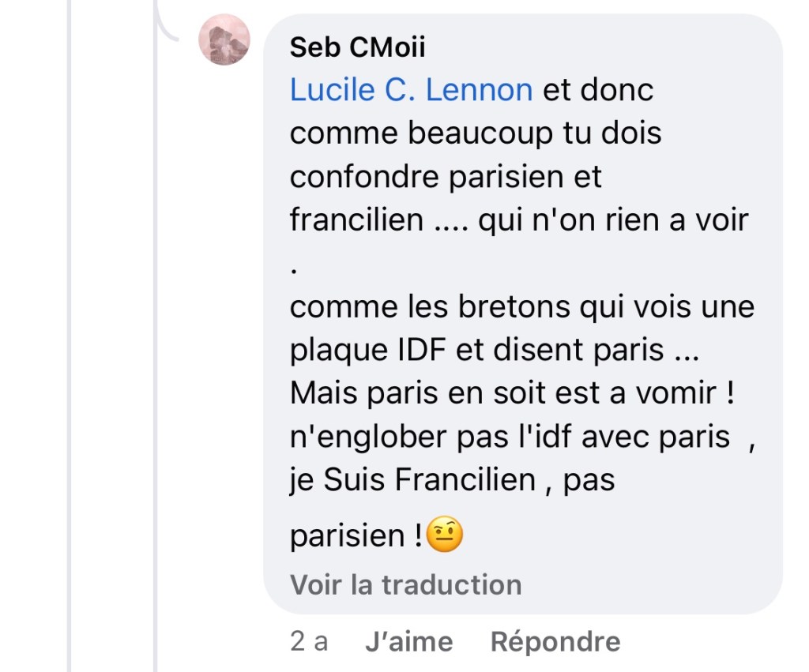Click the "2 a" comment timestamp
Viewport: 809px width, 672px height.
pyautogui.click(x=309, y=641)
